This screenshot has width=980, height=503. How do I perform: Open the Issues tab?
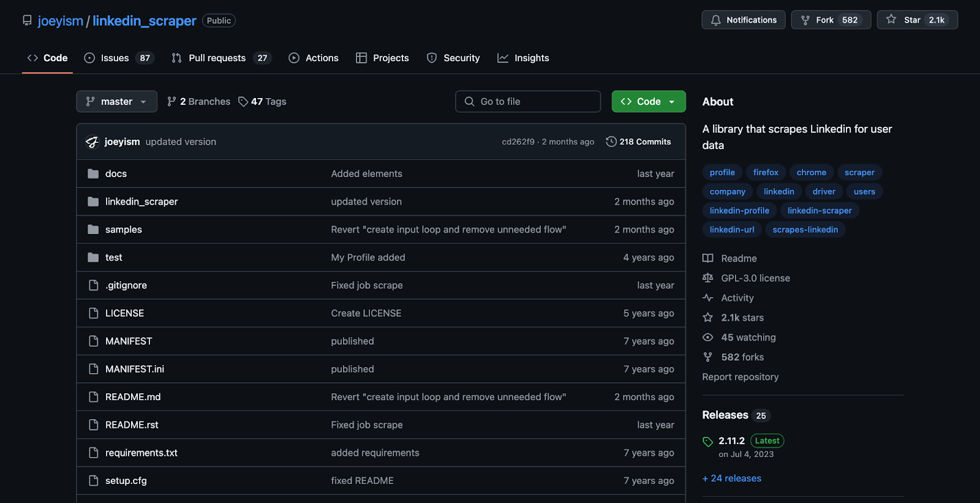coord(119,58)
